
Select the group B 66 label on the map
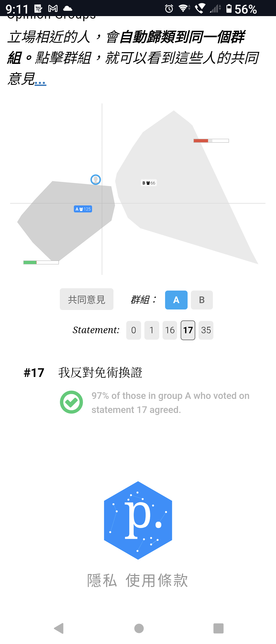tap(149, 183)
